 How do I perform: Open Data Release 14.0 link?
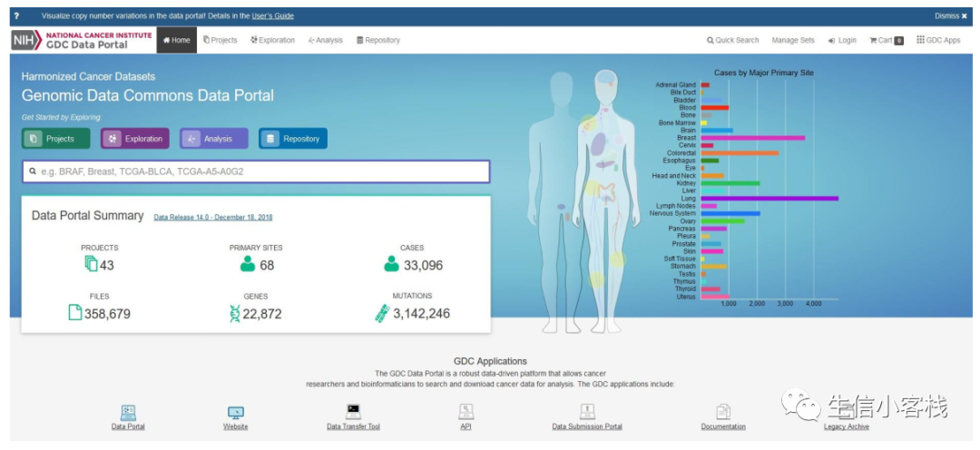212,218
